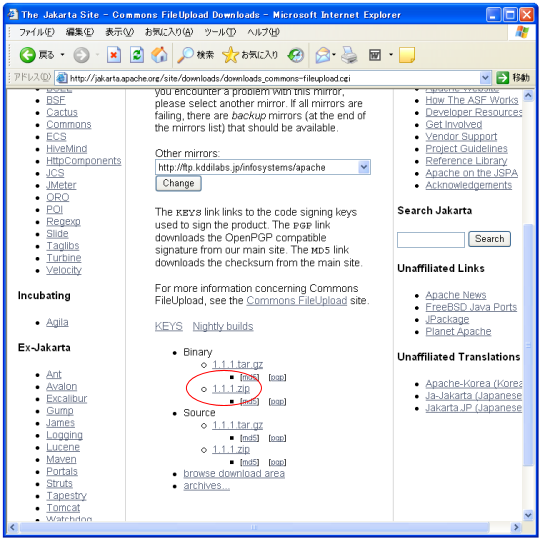The image size is (540, 539).
Task: Download the Source 1.1.1.tar.gz link
Action: (238, 425)
